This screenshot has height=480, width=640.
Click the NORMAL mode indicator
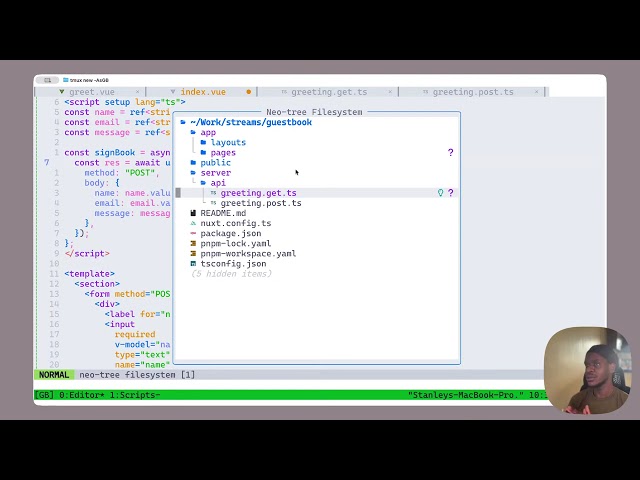coord(54,375)
